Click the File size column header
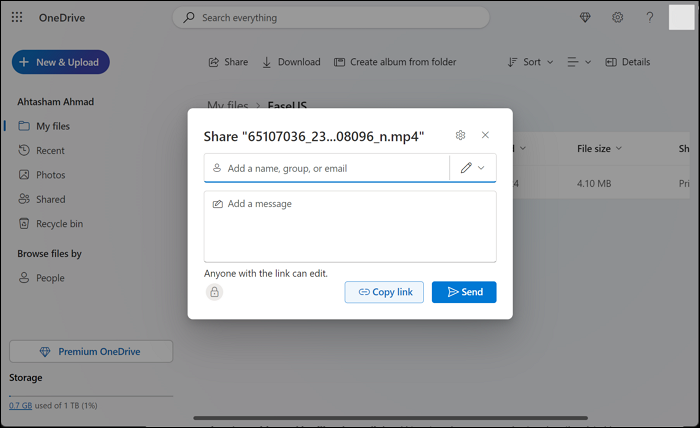The image size is (700, 428). point(599,149)
